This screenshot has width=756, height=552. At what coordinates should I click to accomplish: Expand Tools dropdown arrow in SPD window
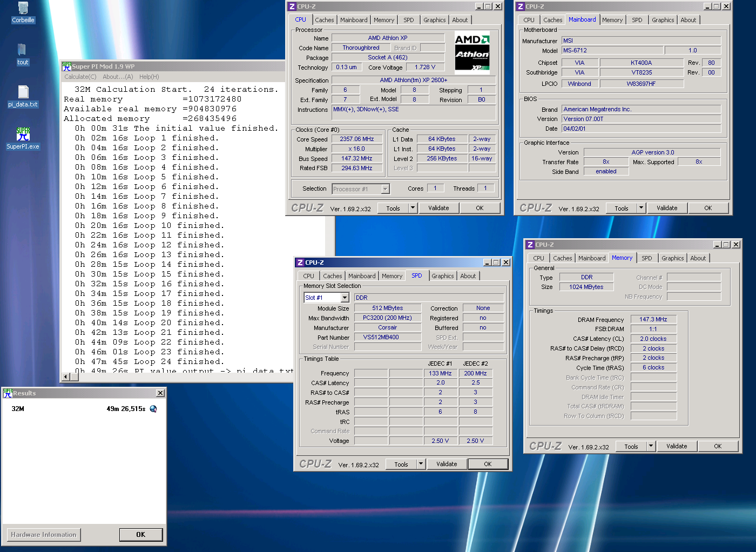[421, 464]
